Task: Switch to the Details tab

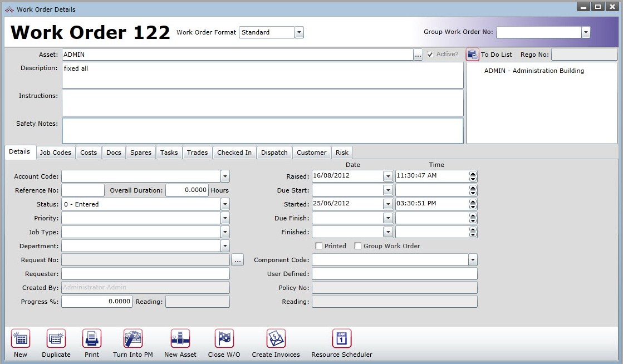Action: pyautogui.click(x=19, y=152)
